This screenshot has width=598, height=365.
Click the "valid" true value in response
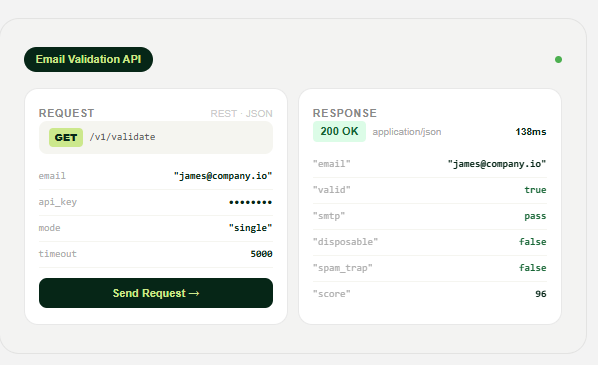535,190
